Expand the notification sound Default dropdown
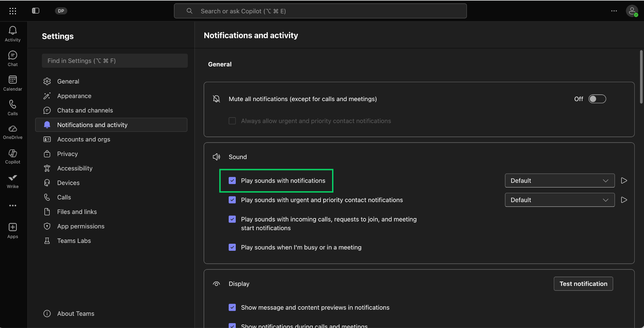Screen dimensions: 644x328 [x=560, y=180]
